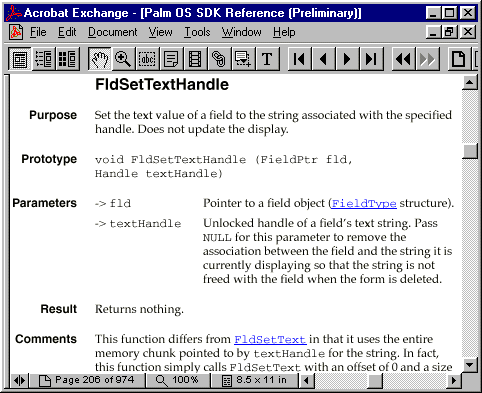This screenshot has height=393, width=482.
Task: Set Actual Size page view
Action: (x=459, y=59)
